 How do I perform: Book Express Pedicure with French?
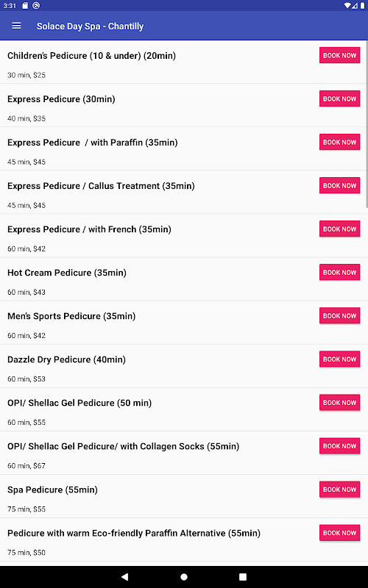pyautogui.click(x=339, y=229)
